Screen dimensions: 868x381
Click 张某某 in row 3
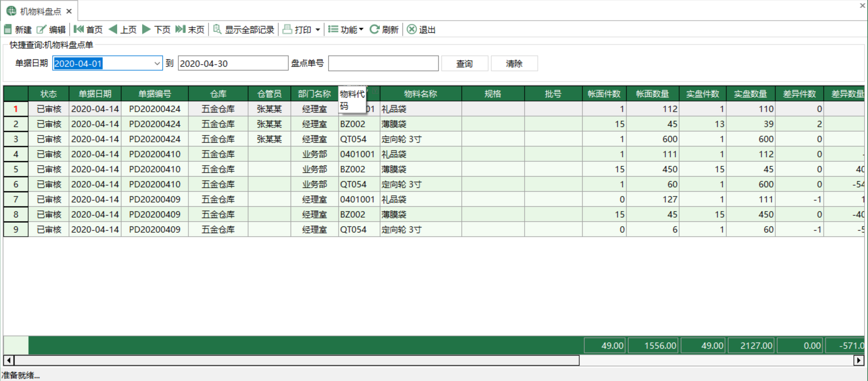[269, 139]
